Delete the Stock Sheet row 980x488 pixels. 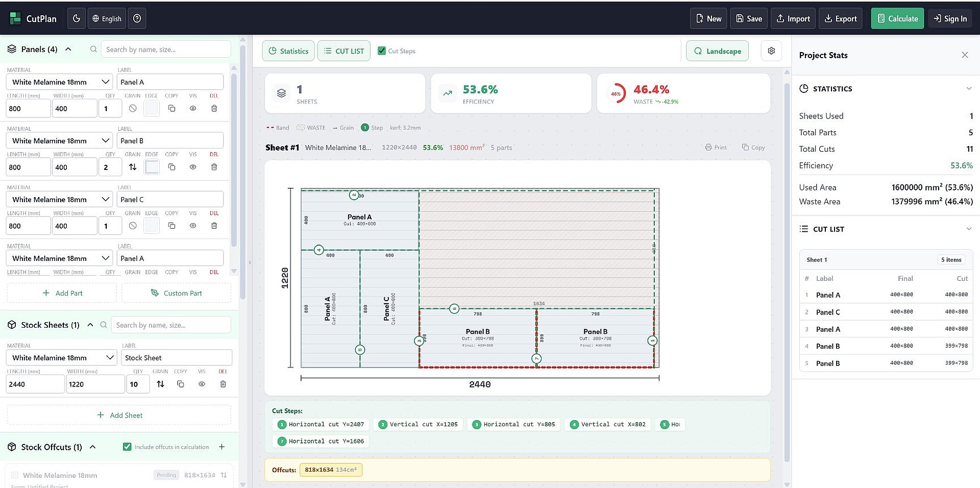223,384
